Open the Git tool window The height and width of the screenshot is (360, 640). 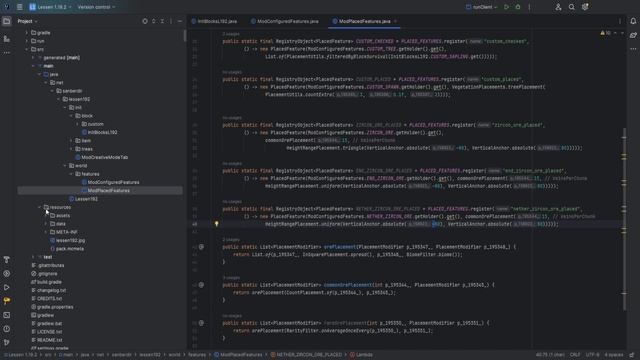tap(7, 342)
